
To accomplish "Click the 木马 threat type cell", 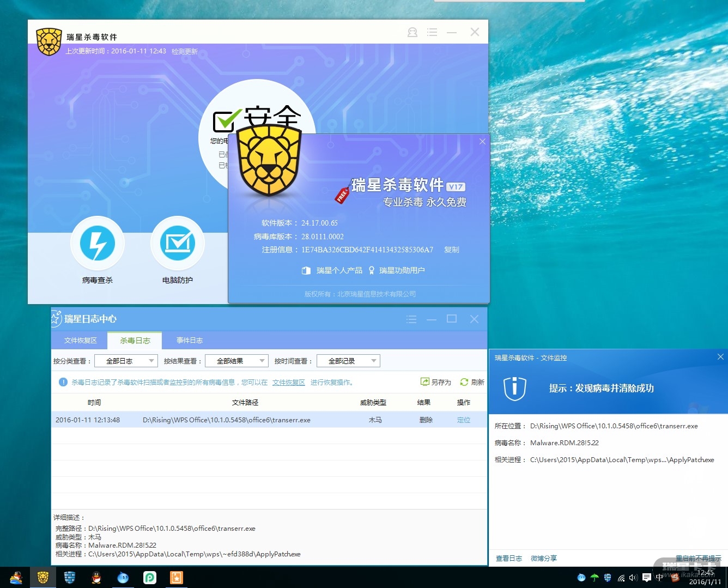I will click(x=375, y=420).
